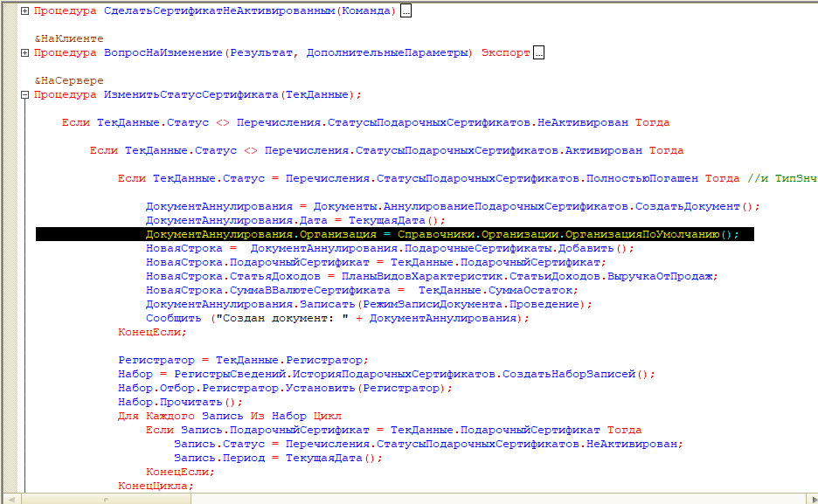Click the line Набор.Отбор.Регистратор.Установить(Регистратор)

(x=285, y=389)
